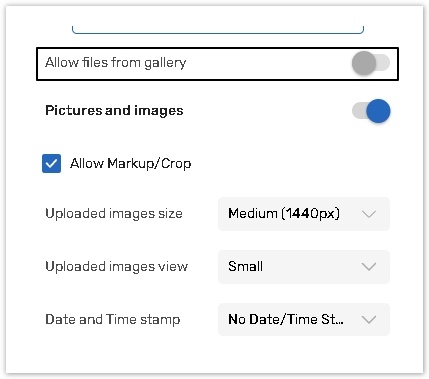Viewport: 429px width, 379px height.
Task: Click the Uploaded images view label
Action: pyautogui.click(x=116, y=267)
